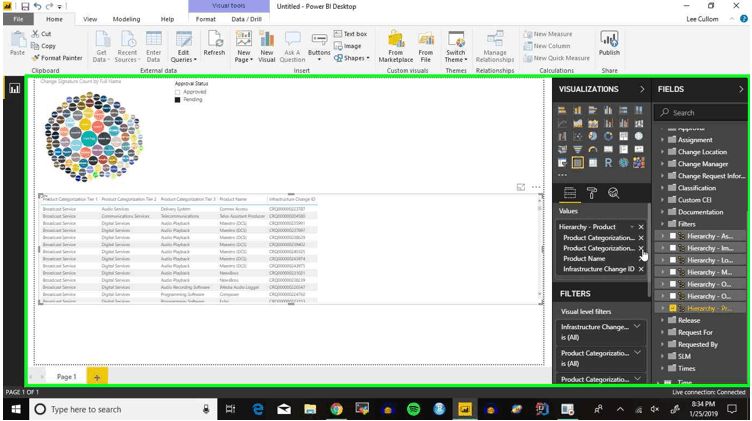Open the Analytics magnifier tab
The height and width of the screenshot is (421, 752).
coord(613,193)
